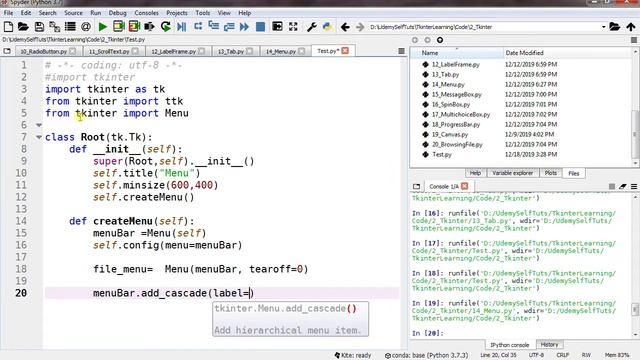
Task: Open the Tools menu
Action: click(x=202, y=13)
